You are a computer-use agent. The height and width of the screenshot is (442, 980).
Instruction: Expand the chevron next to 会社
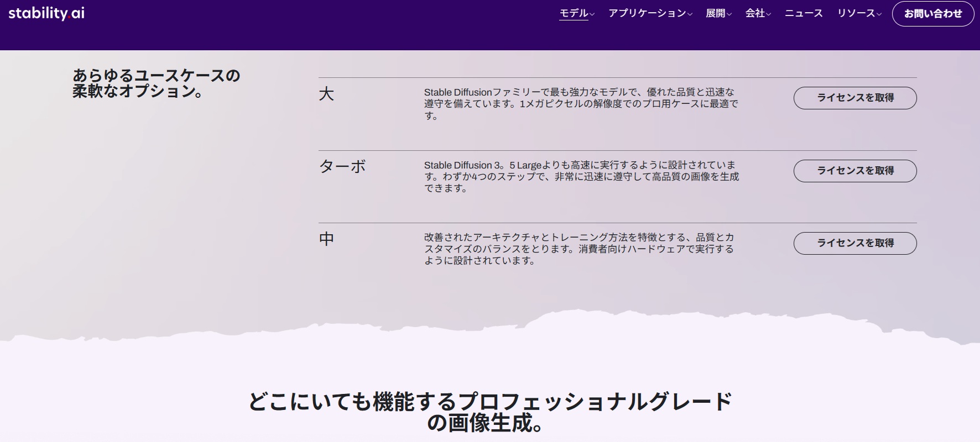pyautogui.click(x=768, y=14)
